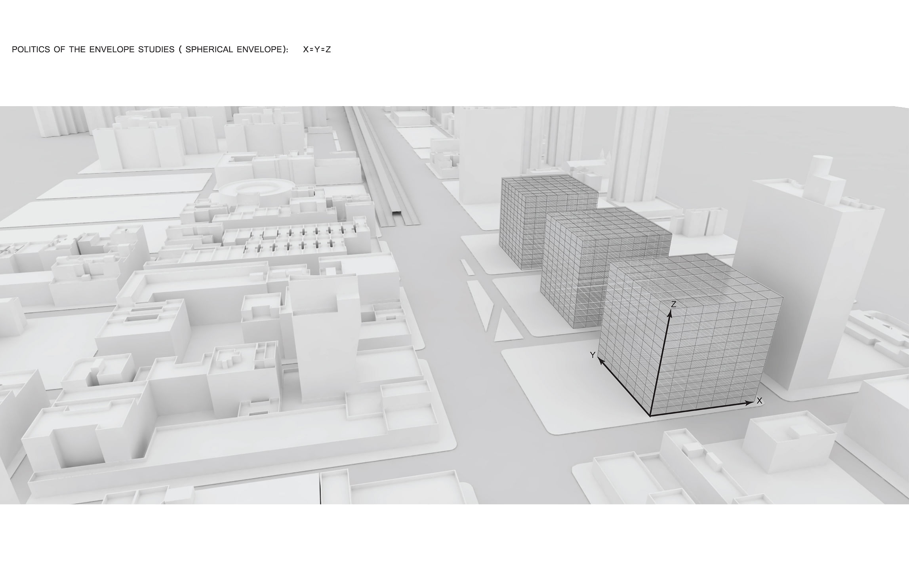This screenshot has width=909, height=588.
Task: Select the X axis arrowhead
Action: pos(749,403)
